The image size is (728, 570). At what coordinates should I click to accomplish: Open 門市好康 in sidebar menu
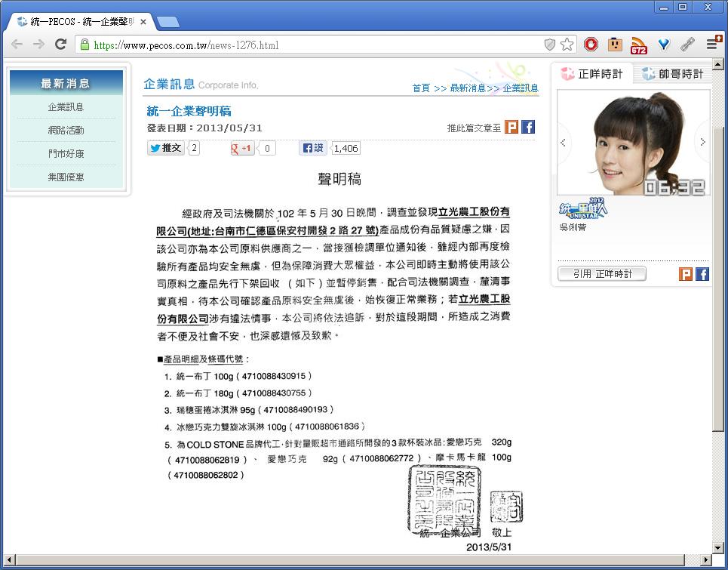[66, 154]
